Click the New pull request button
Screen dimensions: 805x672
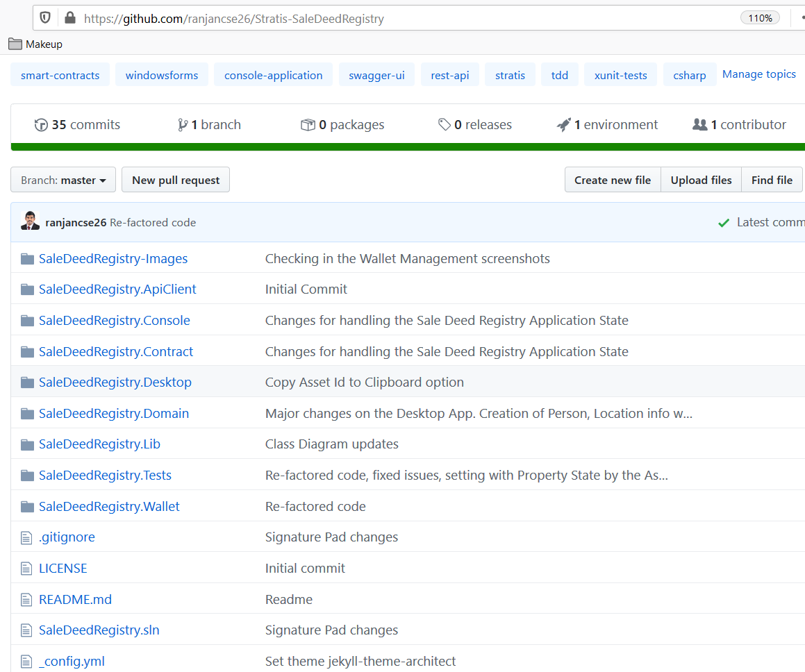[176, 180]
